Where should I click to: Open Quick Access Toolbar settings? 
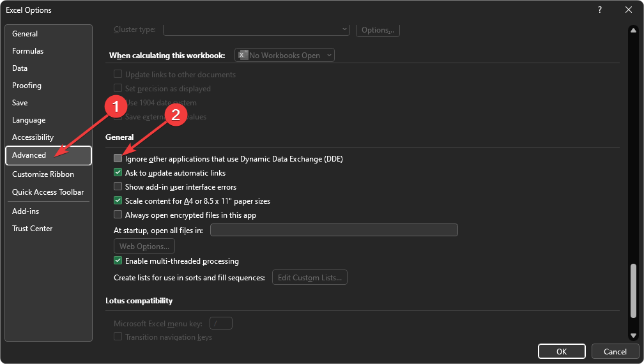48,192
